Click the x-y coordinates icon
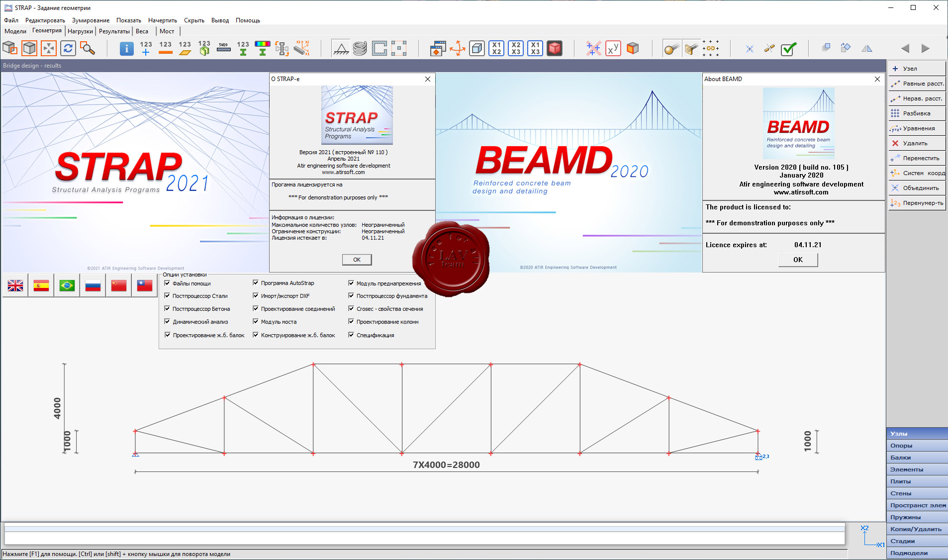Screen dimensions: 948x560 (613, 48)
